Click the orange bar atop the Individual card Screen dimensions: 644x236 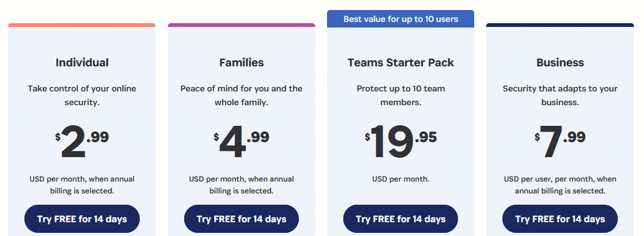click(x=81, y=25)
